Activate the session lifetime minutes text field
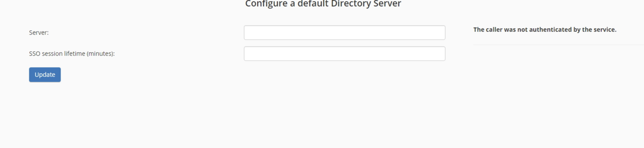644x148 pixels. pyautogui.click(x=344, y=54)
